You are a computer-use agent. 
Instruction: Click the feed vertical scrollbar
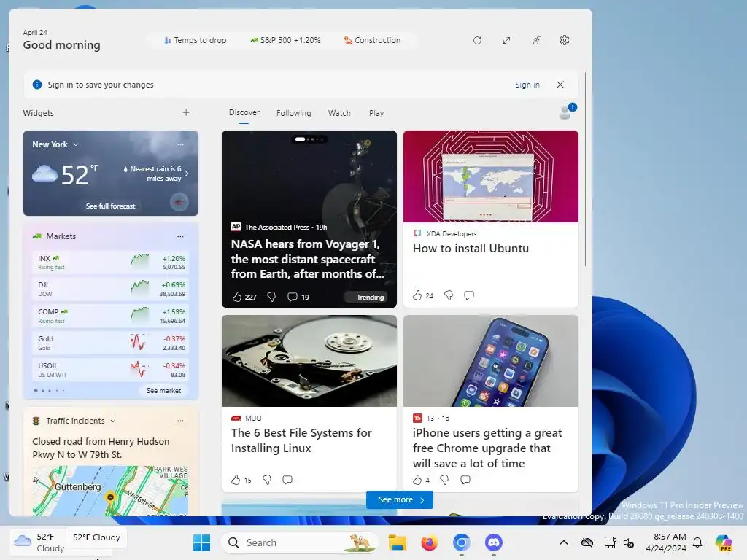coord(585,169)
